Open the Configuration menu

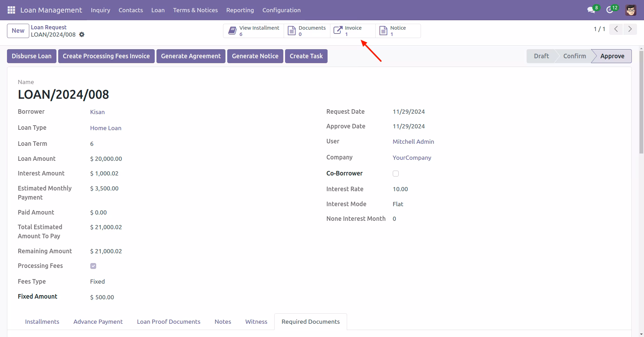(x=282, y=10)
